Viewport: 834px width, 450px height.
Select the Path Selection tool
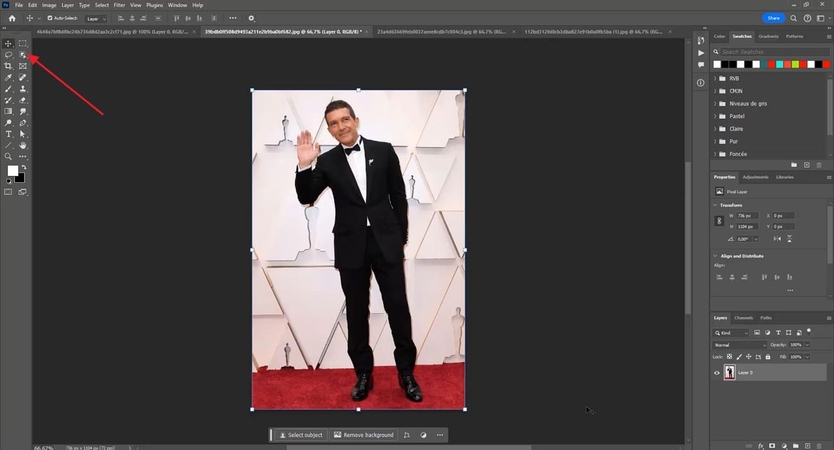click(x=22, y=134)
